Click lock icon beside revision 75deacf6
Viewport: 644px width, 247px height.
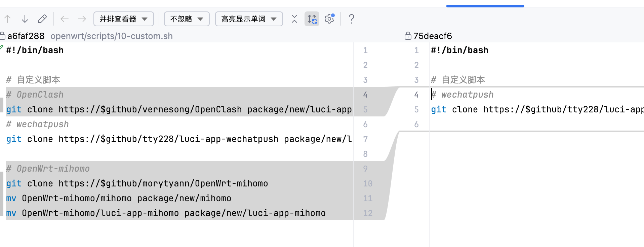tap(408, 36)
